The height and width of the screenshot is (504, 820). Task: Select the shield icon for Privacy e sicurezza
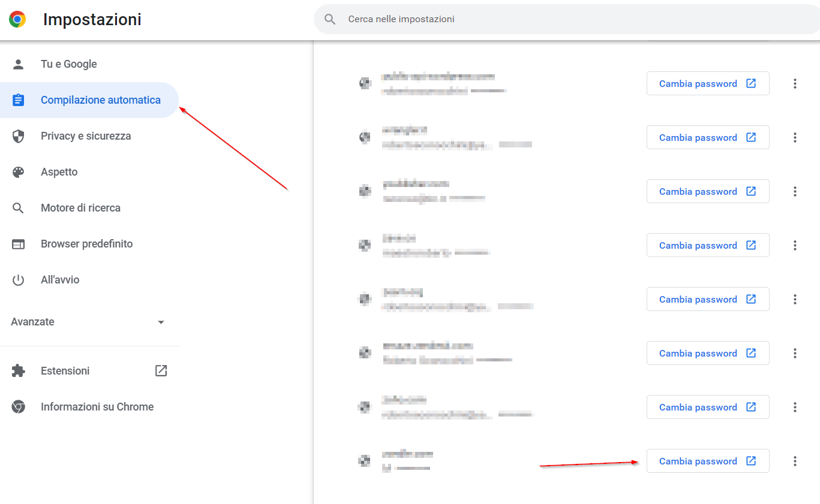click(x=19, y=136)
